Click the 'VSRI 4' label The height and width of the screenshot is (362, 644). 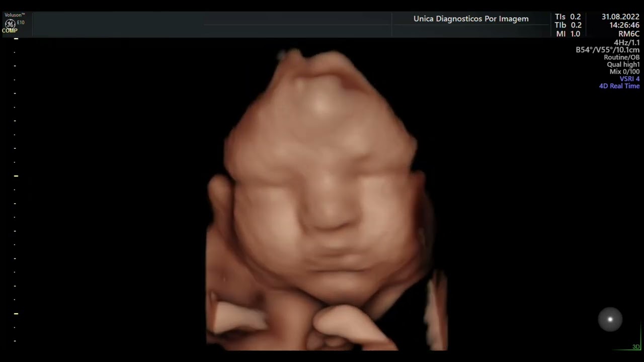point(629,79)
